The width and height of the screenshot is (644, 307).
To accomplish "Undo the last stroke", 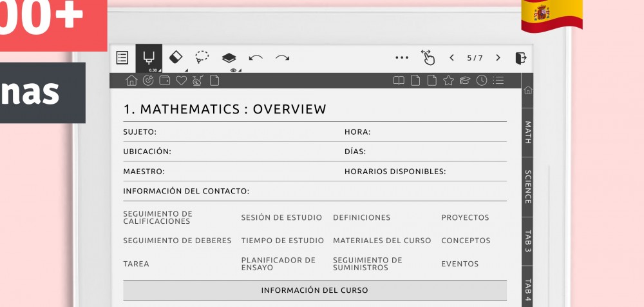I will tap(256, 58).
